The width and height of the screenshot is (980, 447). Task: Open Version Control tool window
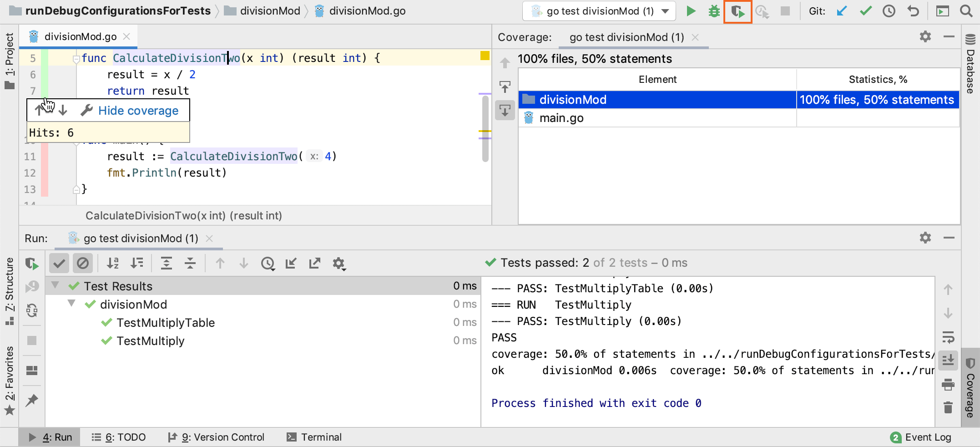pos(216,437)
